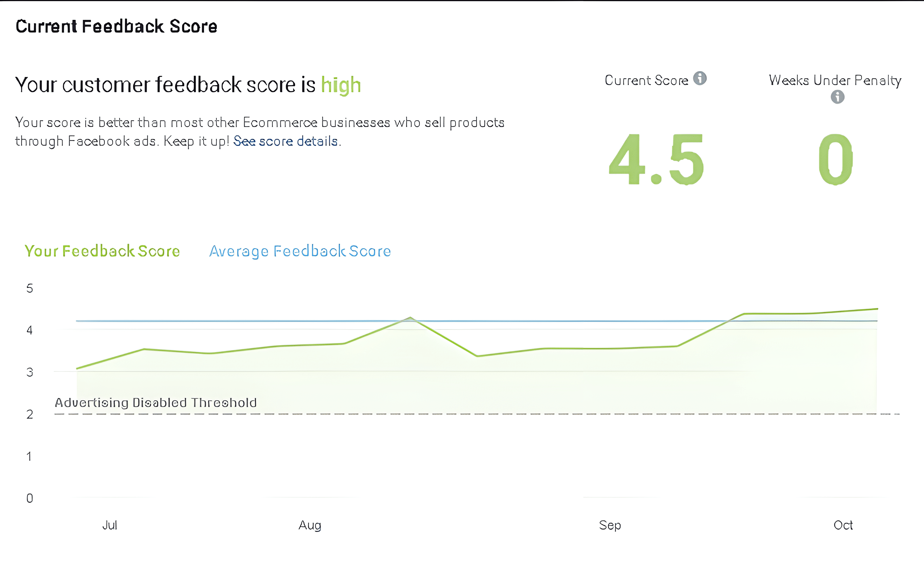
Task: Click the large 4.5 current score value
Action: pyautogui.click(x=656, y=160)
